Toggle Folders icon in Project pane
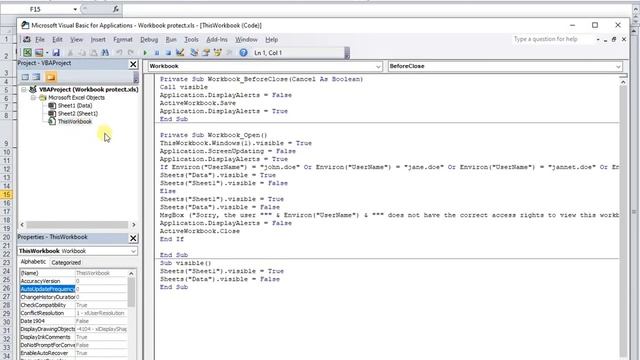Screen dimensions: 640x360 pos(51,77)
